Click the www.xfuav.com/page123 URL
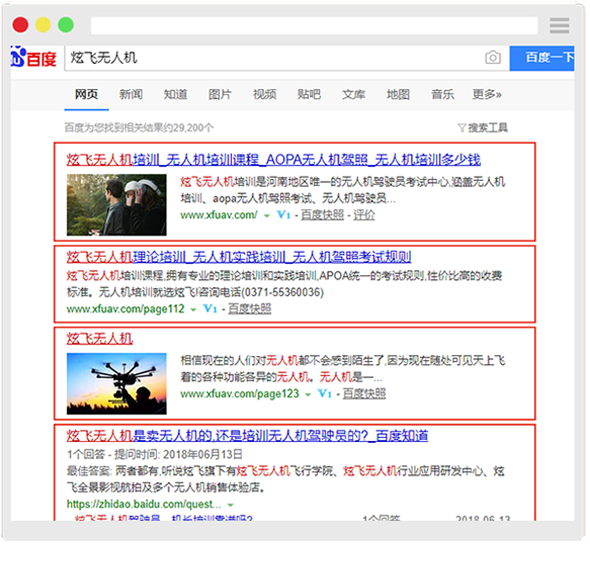This screenshot has height=570, width=590. click(x=239, y=394)
